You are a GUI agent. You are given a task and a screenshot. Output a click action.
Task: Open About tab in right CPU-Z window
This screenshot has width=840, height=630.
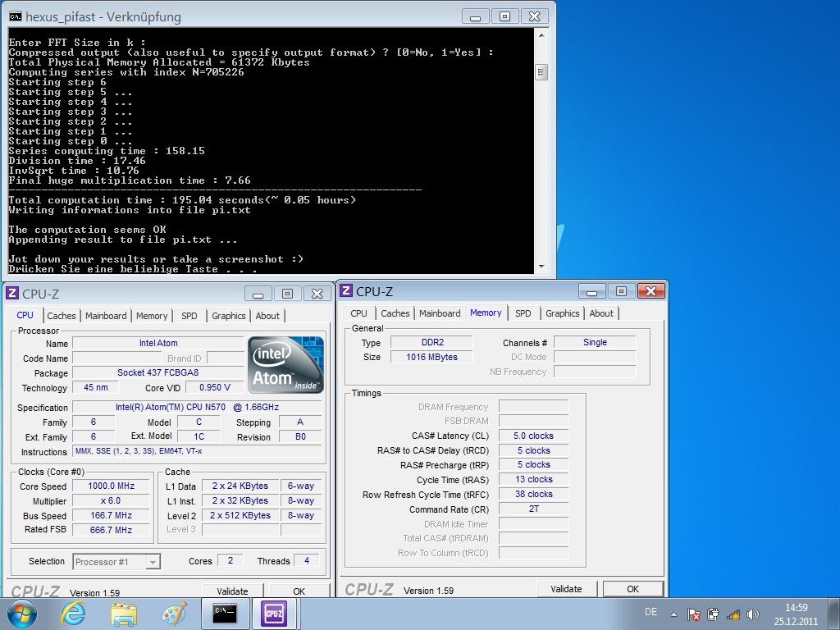point(601,313)
